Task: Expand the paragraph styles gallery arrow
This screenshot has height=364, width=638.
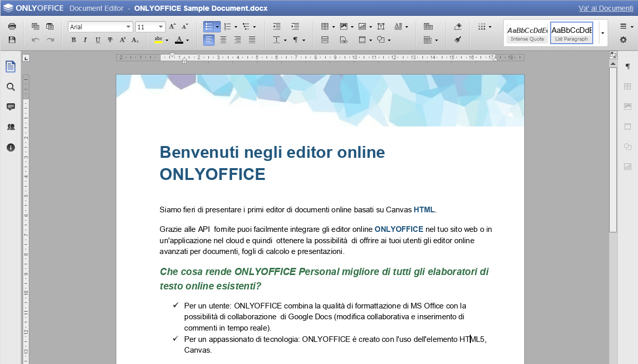Action: pyautogui.click(x=602, y=33)
